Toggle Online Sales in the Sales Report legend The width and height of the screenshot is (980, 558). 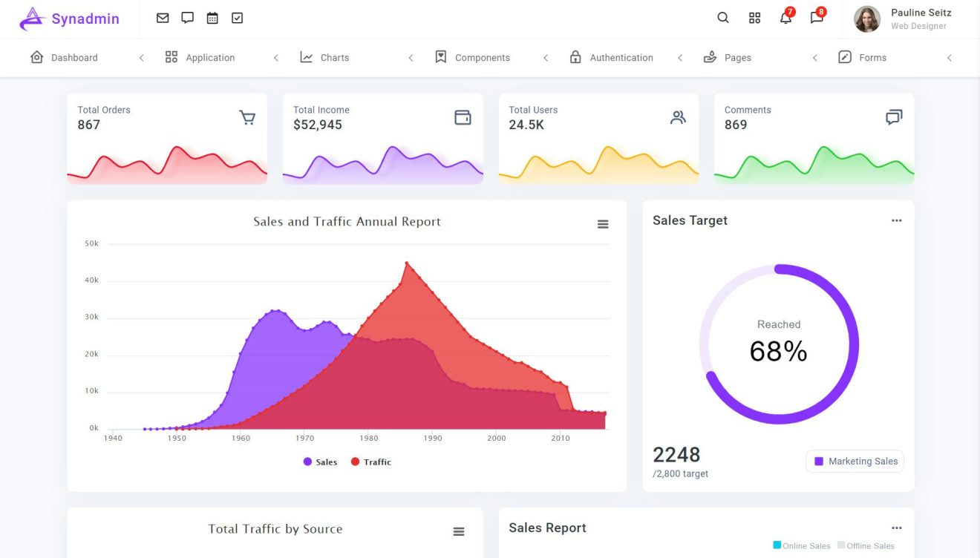(801, 545)
